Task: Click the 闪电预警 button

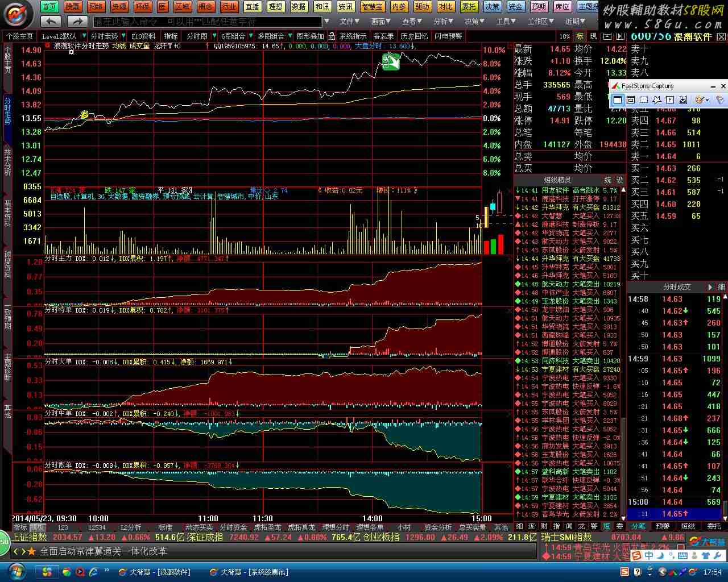Action: [x=448, y=36]
